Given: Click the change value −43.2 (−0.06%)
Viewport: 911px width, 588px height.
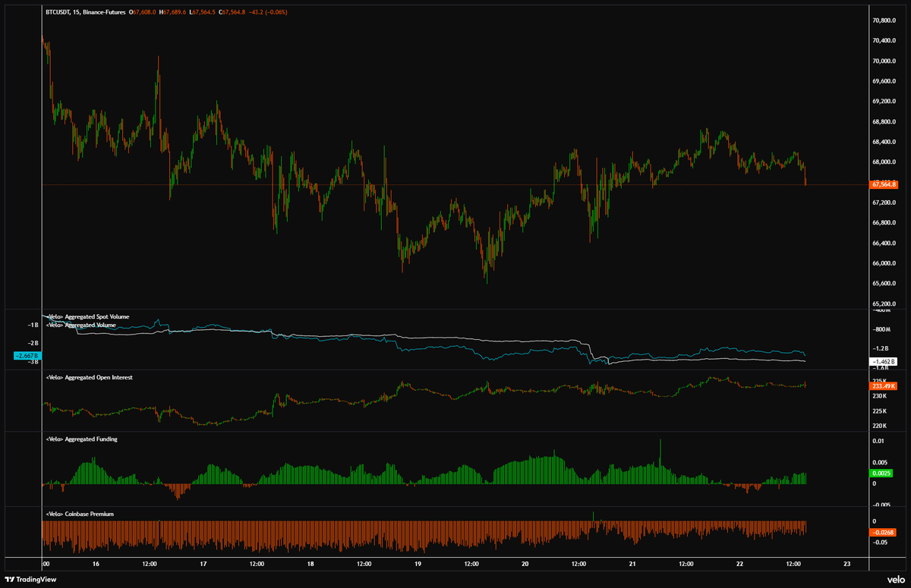Looking at the screenshot, I should pyautogui.click(x=269, y=13).
